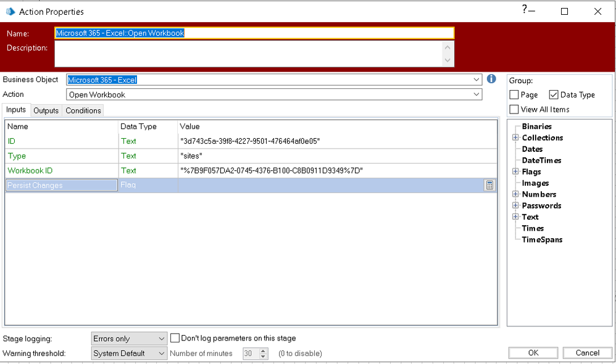Tick the View All Items checkbox

pos(514,109)
